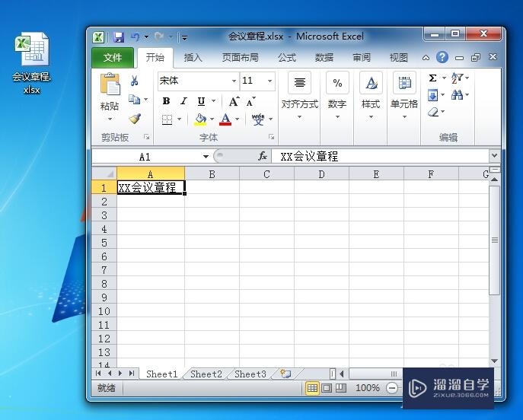
Task: Open the Number (数字) percent icon
Action: point(337,82)
